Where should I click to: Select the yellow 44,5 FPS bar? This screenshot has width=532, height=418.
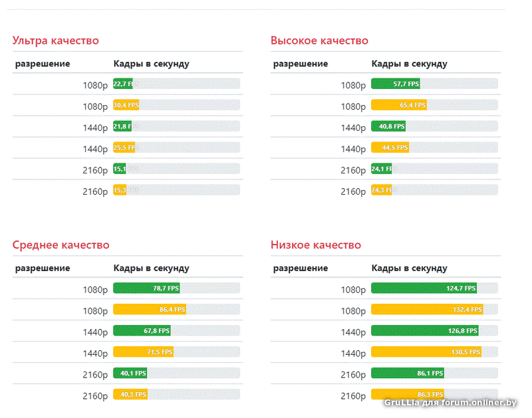point(390,148)
